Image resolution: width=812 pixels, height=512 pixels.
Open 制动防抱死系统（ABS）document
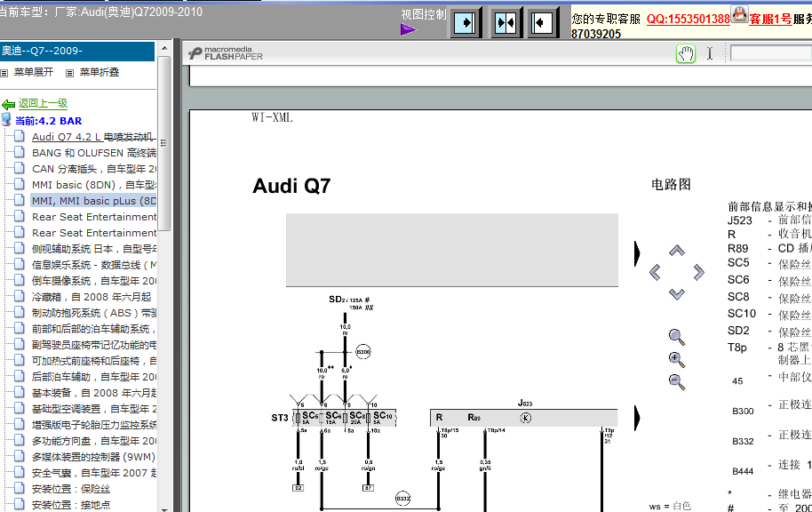(94, 313)
